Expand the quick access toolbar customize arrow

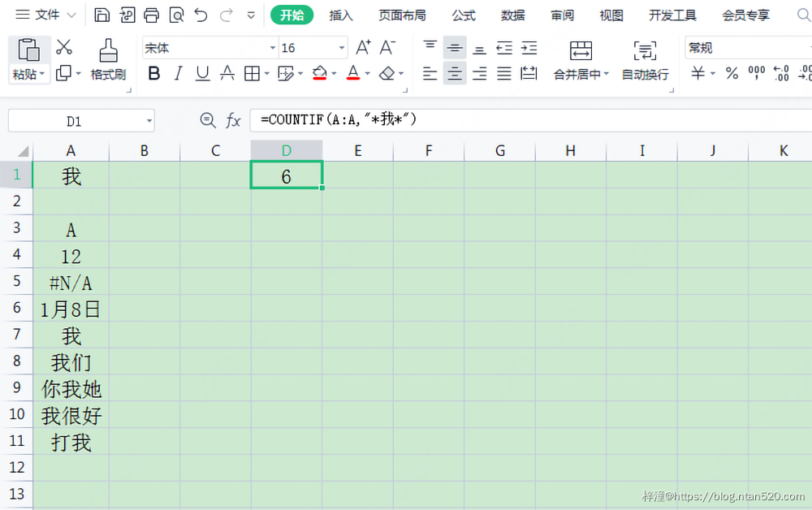click(x=251, y=15)
